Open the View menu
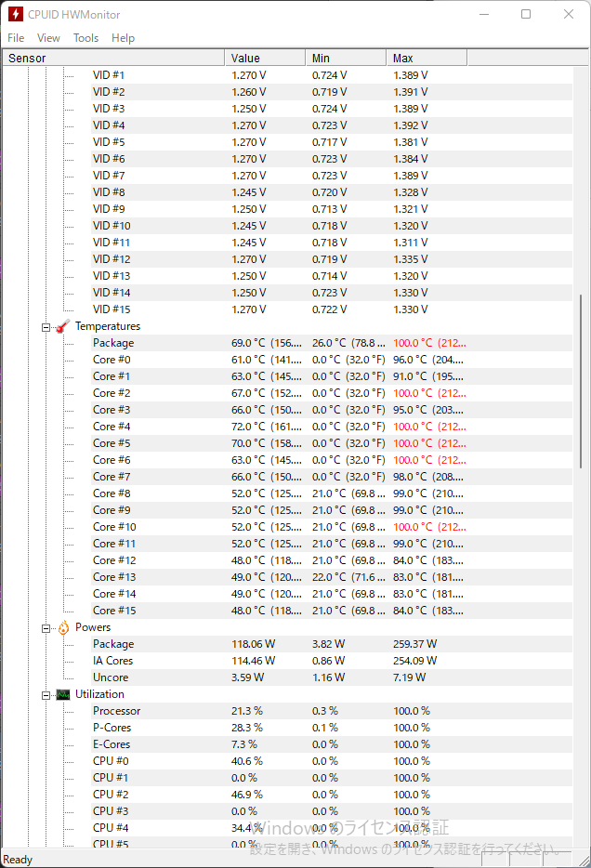591x868 pixels. (x=48, y=38)
